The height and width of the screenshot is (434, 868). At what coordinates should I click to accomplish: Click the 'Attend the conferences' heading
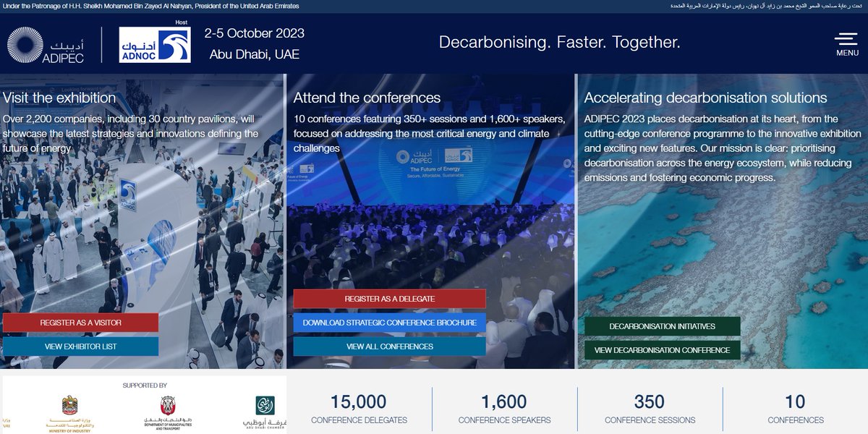tap(367, 98)
